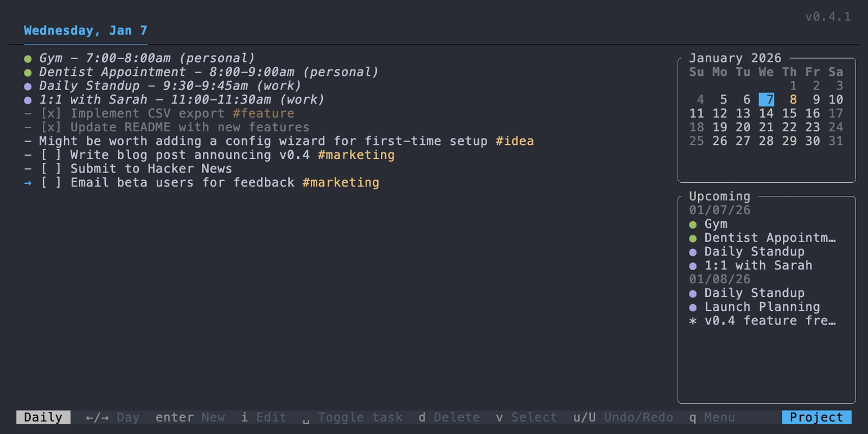Click the green dot beside Gym event
This screenshot has width=868, height=434.
28,58
